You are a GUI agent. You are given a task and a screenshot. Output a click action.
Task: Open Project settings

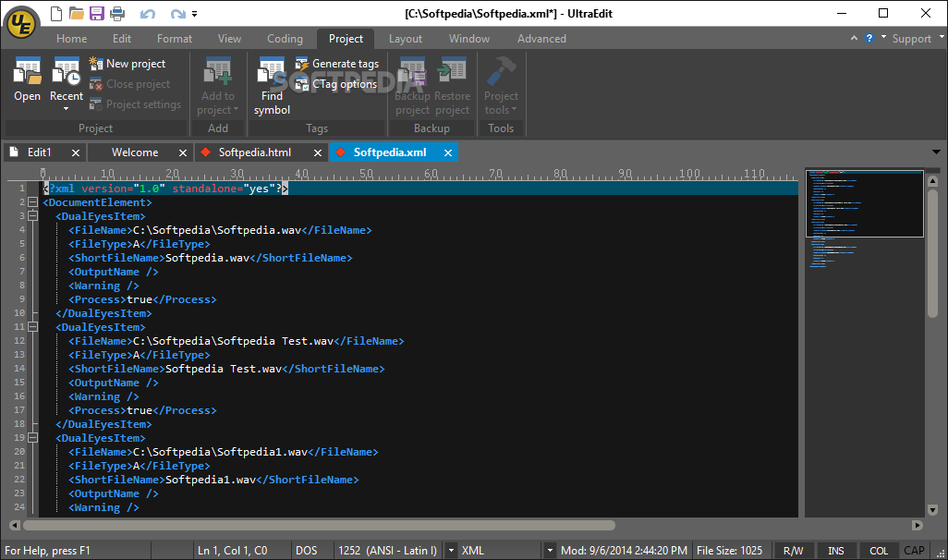(x=135, y=104)
